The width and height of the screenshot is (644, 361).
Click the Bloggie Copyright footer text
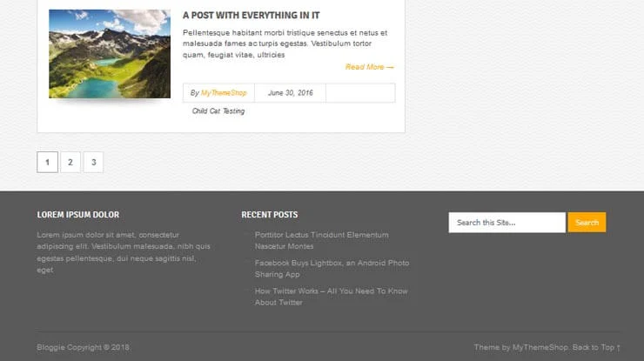pyautogui.click(x=84, y=347)
